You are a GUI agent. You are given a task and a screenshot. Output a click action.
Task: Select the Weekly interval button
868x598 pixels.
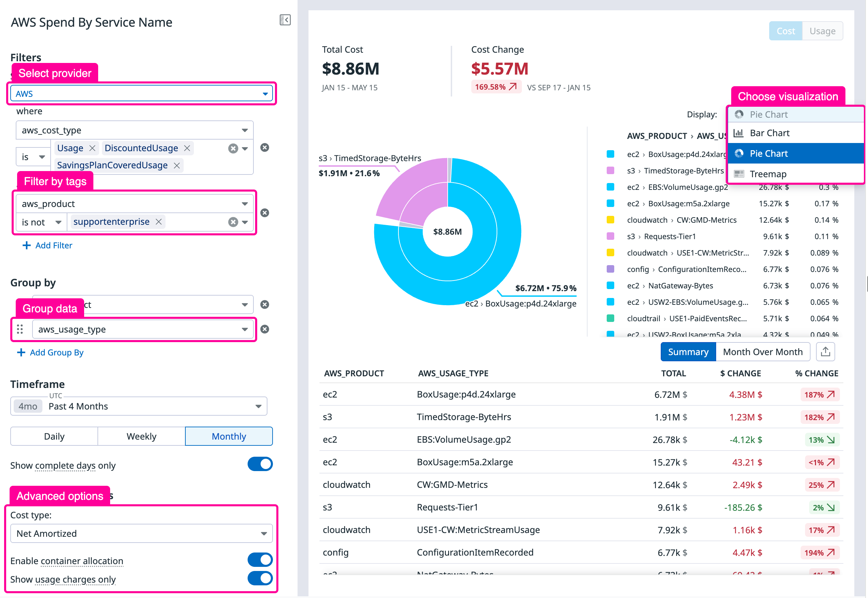(141, 437)
